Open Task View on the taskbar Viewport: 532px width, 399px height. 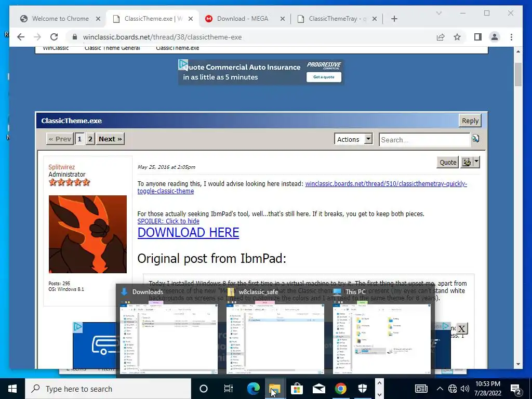coord(229,389)
